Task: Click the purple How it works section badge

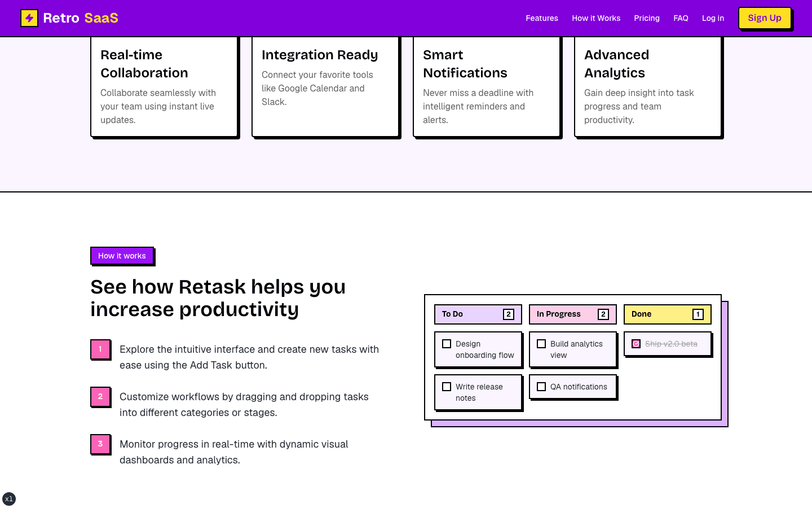Action: [x=122, y=256]
